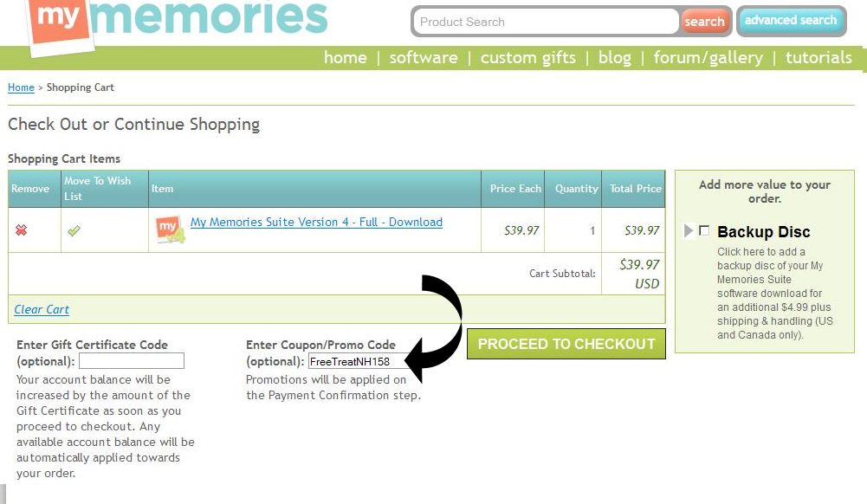Click the advanced search button

pyautogui.click(x=791, y=21)
